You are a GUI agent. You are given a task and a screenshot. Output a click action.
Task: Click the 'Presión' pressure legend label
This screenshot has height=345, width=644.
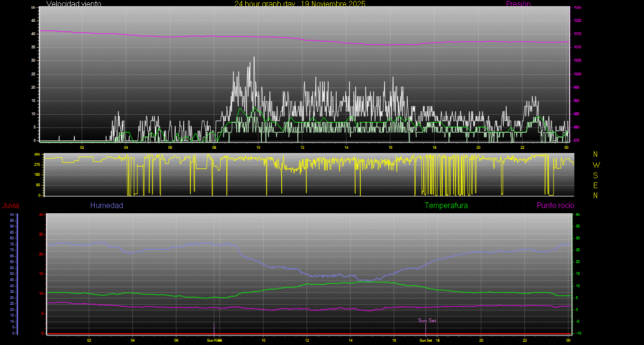point(518,4)
